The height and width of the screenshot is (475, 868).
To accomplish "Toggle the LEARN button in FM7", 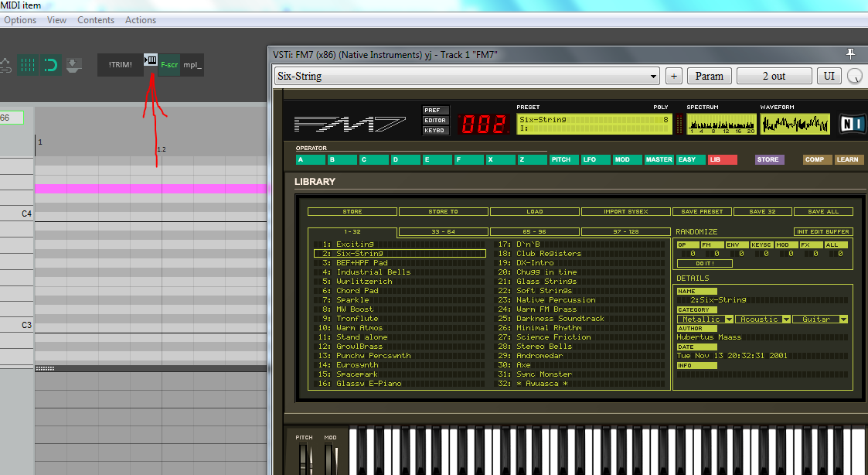I will (x=849, y=159).
